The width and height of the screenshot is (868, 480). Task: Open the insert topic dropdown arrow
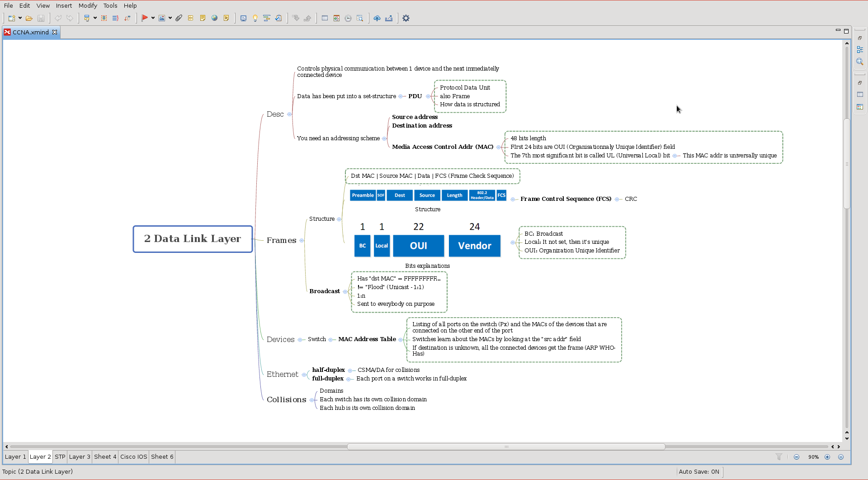coord(95,18)
